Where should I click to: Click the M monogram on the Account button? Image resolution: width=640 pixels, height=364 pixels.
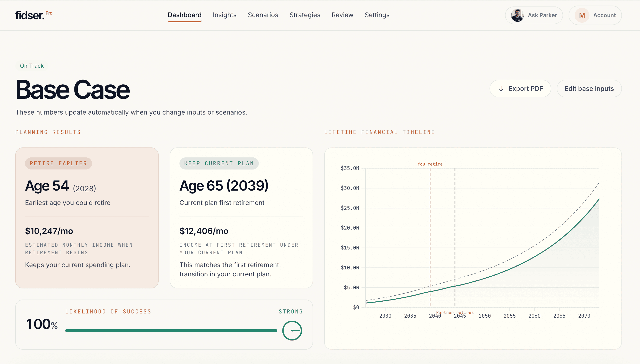pos(582,15)
